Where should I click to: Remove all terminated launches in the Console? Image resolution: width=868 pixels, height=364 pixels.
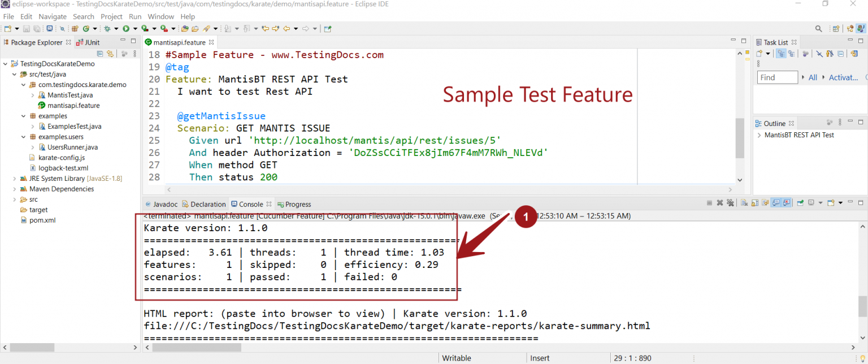click(x=731, y=202)
